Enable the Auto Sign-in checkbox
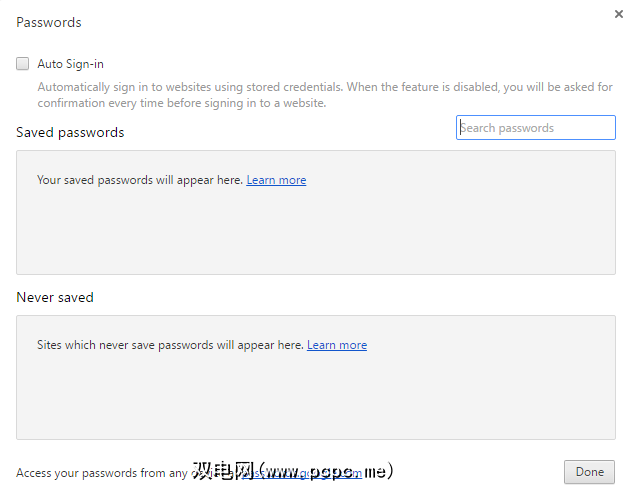Image resolution: width=629 pixels, height=494 pixels. (23, 64)
